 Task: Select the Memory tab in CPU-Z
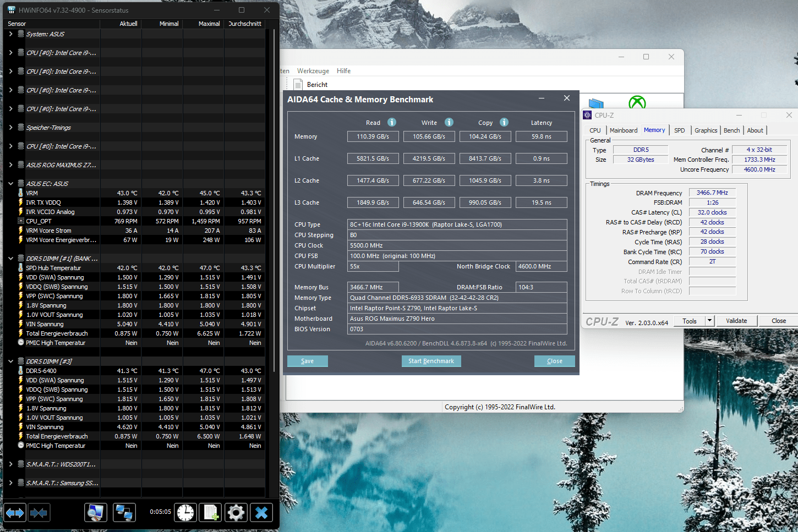coord(654,130)
